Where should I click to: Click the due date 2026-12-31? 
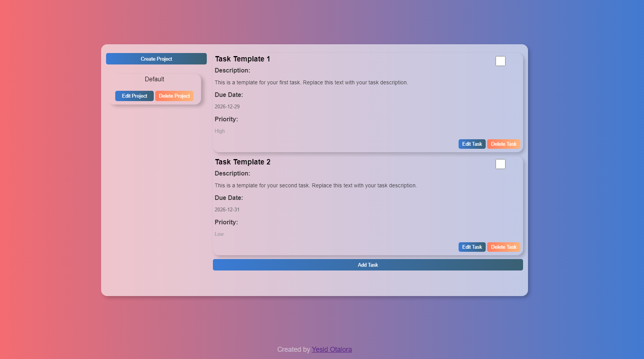tap(227, 209)
